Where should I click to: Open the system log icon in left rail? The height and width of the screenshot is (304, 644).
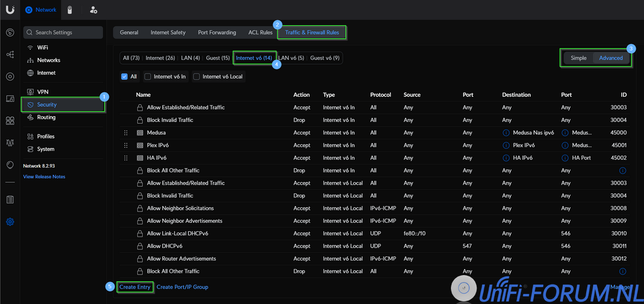(x=10, y=200)
